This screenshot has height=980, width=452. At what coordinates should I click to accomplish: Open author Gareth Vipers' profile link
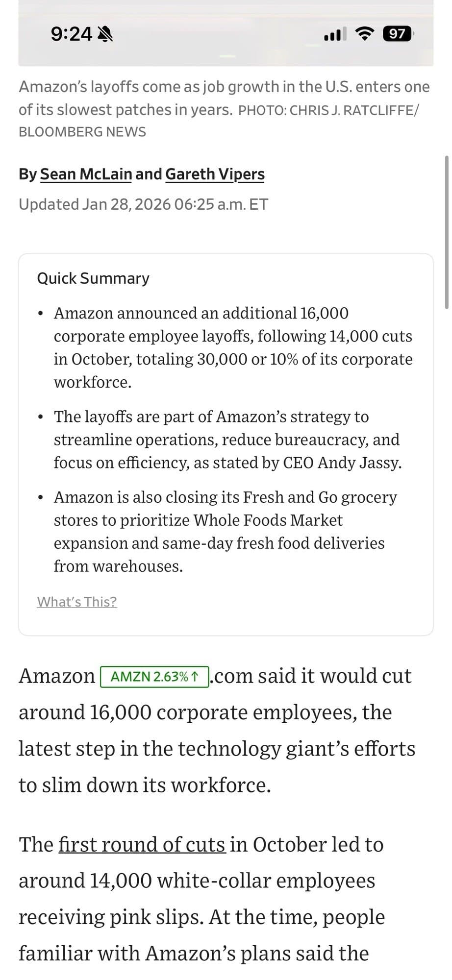tap(215, 174)
